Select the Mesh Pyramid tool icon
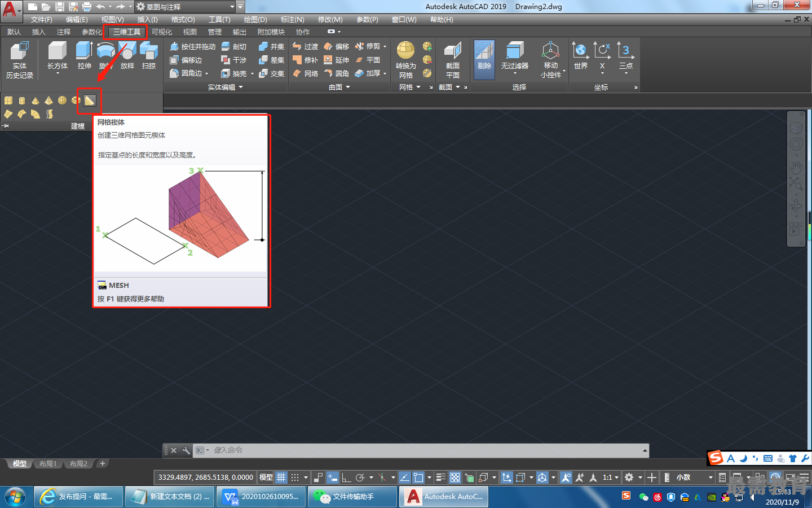 point(49,100)
